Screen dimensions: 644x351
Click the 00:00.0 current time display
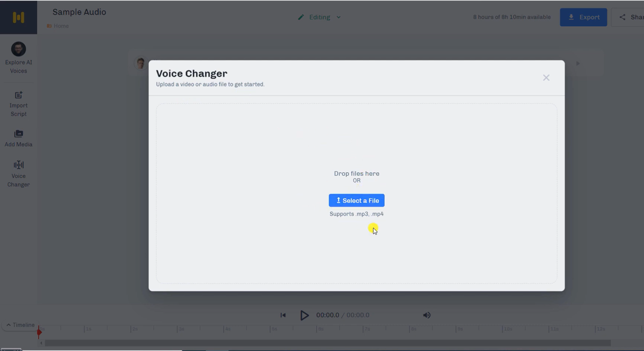coord(328,315)
